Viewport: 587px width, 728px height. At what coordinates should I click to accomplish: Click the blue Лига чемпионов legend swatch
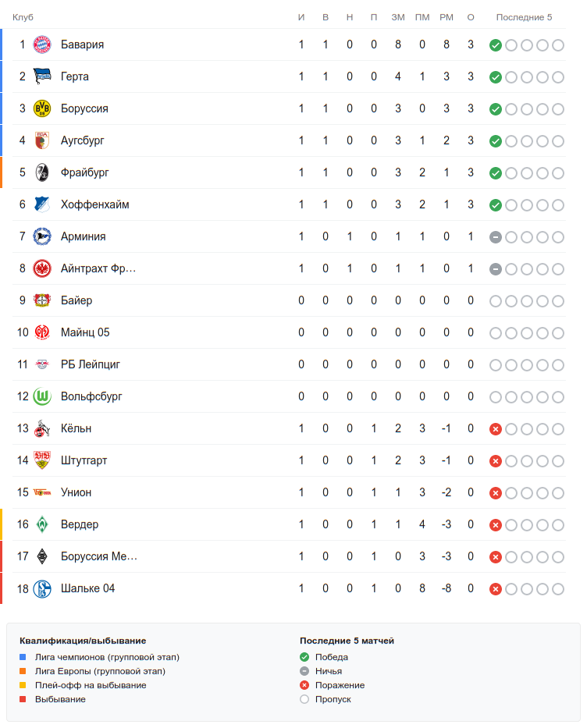pyautogui.click(x=23, y=657)
